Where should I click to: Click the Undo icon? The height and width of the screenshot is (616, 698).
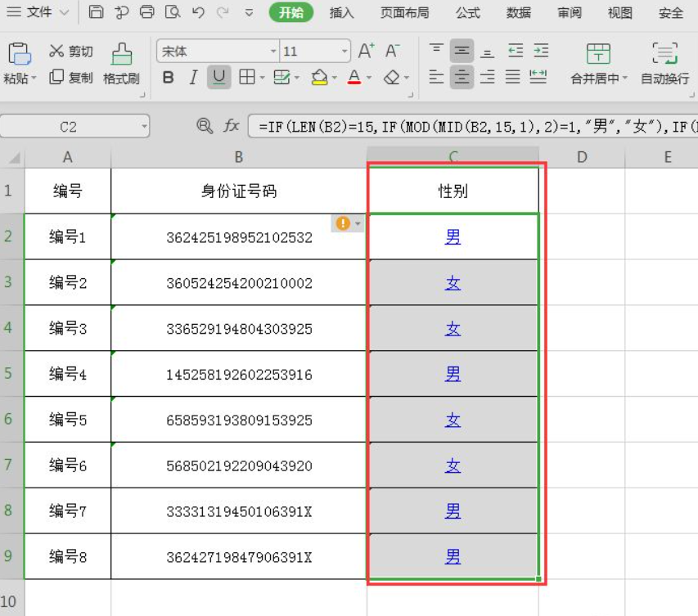pyautogui.click(x=197, y=11)
